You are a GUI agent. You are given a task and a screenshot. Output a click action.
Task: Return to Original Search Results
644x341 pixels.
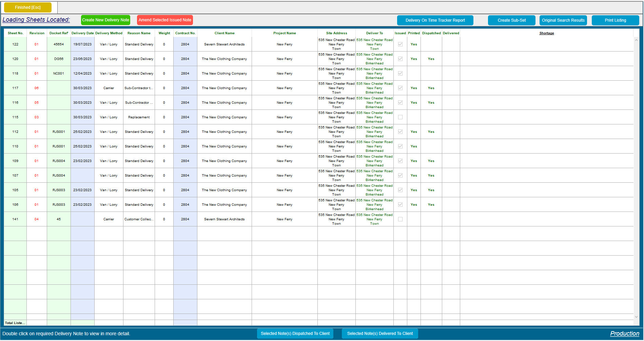tap(563, 20)
